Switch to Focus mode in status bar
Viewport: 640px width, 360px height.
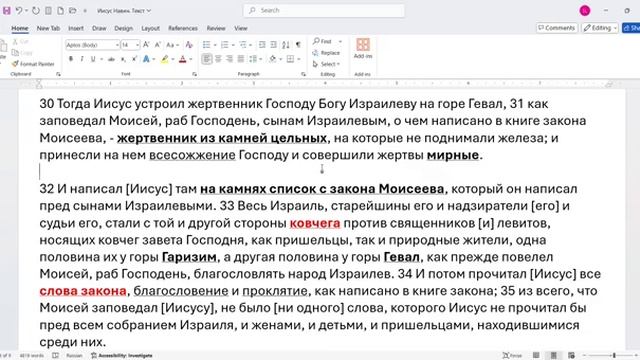(512, 356)
